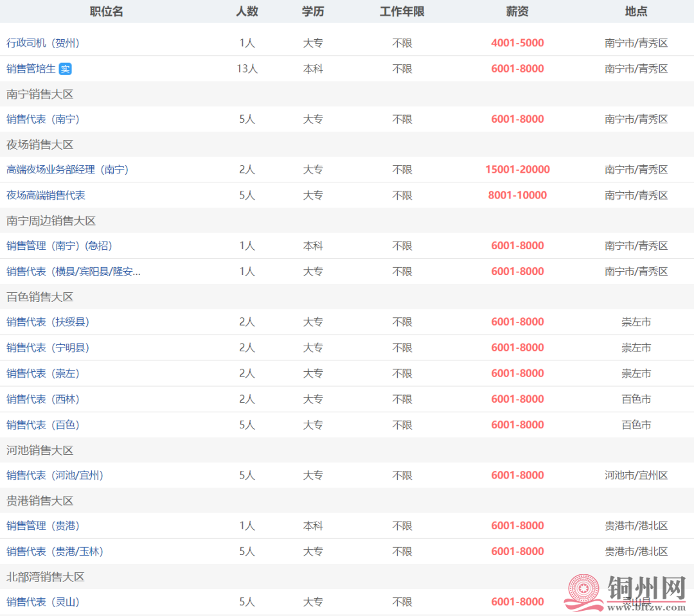This screenshot has height=616, width=694.
Task: Click 崇左市 location in 扶绥县 row
Action: tap(636, 322)
